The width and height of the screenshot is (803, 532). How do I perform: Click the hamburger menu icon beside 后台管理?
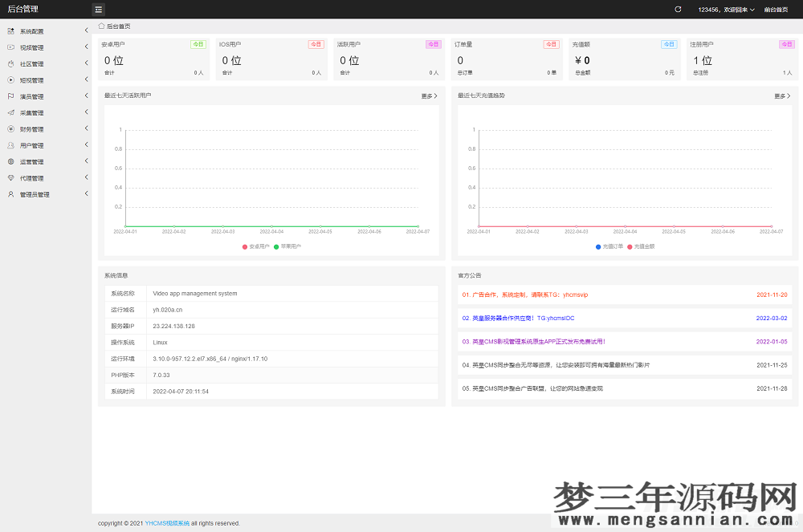click(98, 9)
